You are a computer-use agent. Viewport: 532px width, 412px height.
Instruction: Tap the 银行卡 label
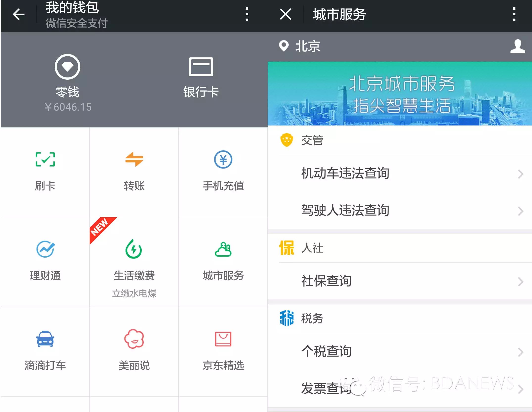click(x=201, y=92)
